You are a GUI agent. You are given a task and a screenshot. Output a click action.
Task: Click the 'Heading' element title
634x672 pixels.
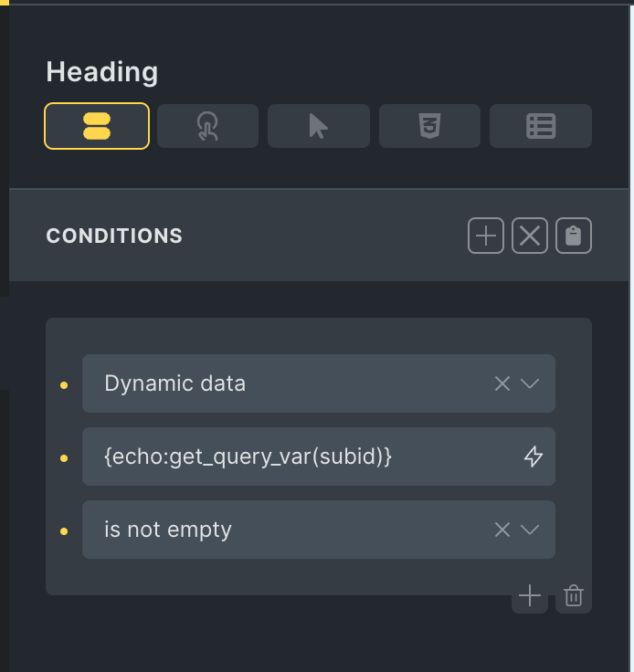pos(102,72)
